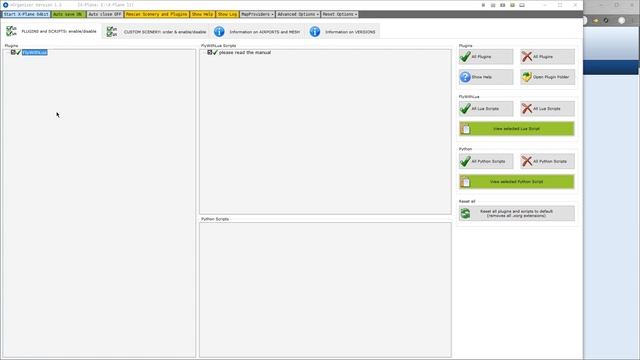Image resolution: width=640 pixels, height=360 pixels.
Task: Enable All Lua Scripts with green check
Action: [486, 109]
